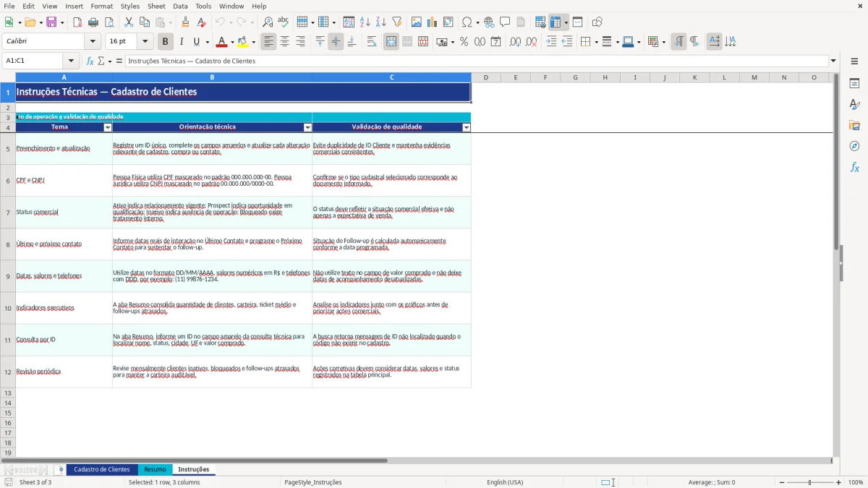
Task: Toggle Wrap Text button
Action: [x=372, y=42]
